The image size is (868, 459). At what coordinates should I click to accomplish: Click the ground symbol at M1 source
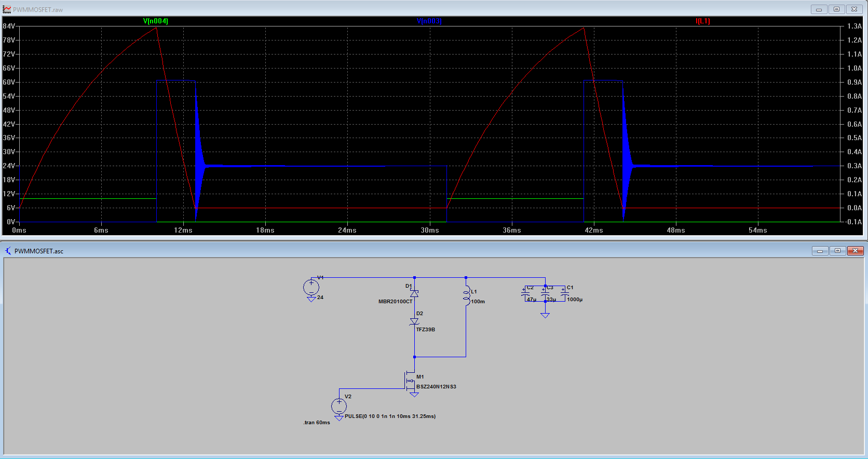coord(414,395)
